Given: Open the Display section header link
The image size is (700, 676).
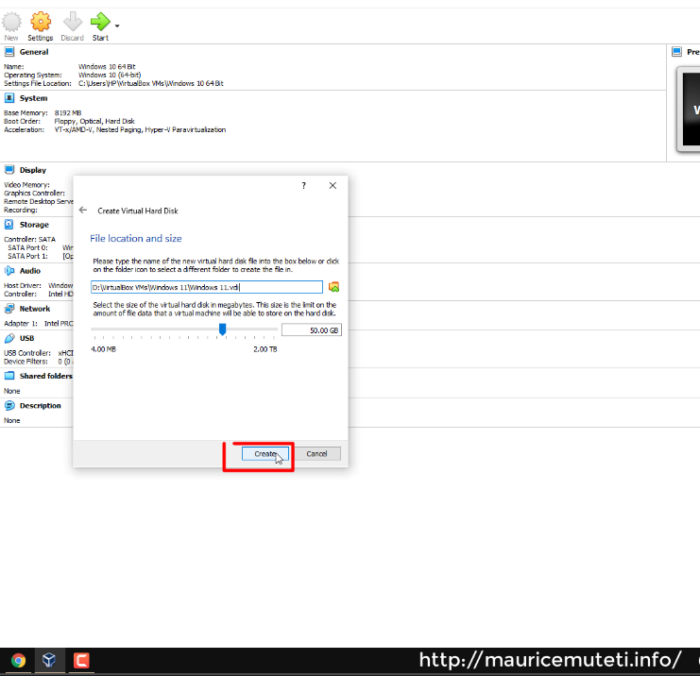Looking at the screenshot, I should coord(33,170).
